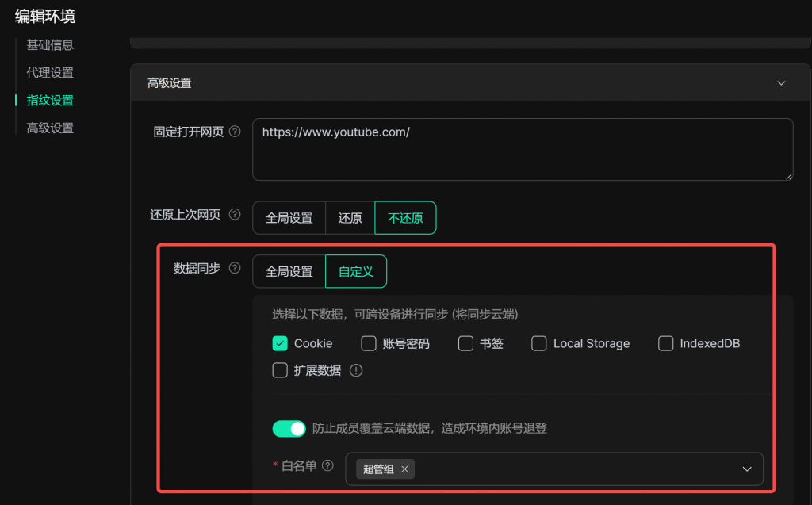Remove the 超管组 tag from whitelist
This screenshot has width=812, height=505.
point(404,469)
